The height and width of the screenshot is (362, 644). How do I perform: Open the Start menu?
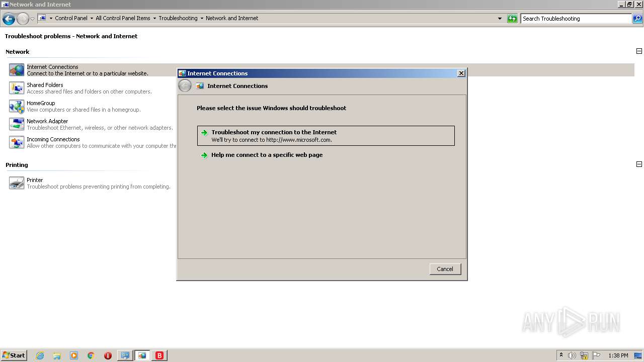[x=14, y=355]
